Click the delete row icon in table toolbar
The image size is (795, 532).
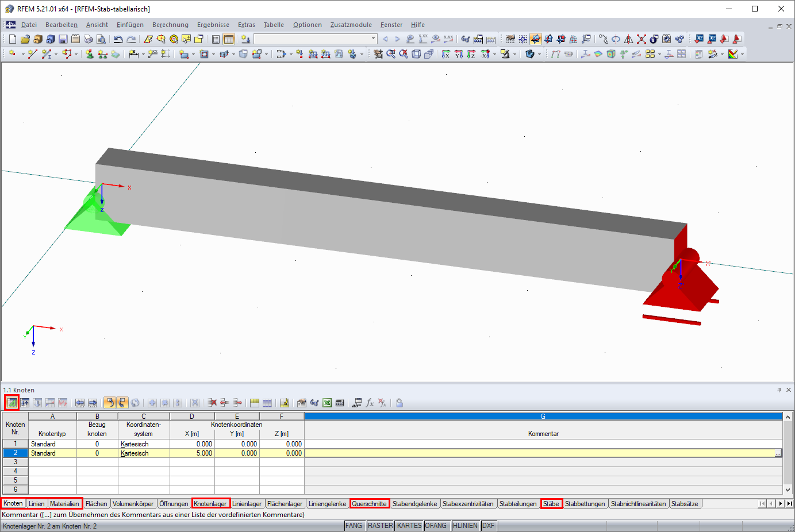pos(212,403)
